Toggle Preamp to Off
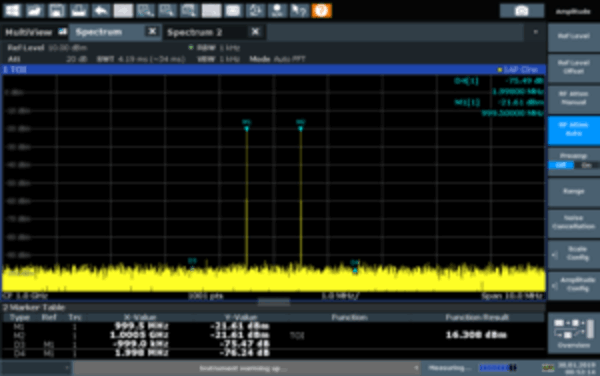The width and height of the screenshot is (600, 376). pyautogui.click(x=561, y=165)
